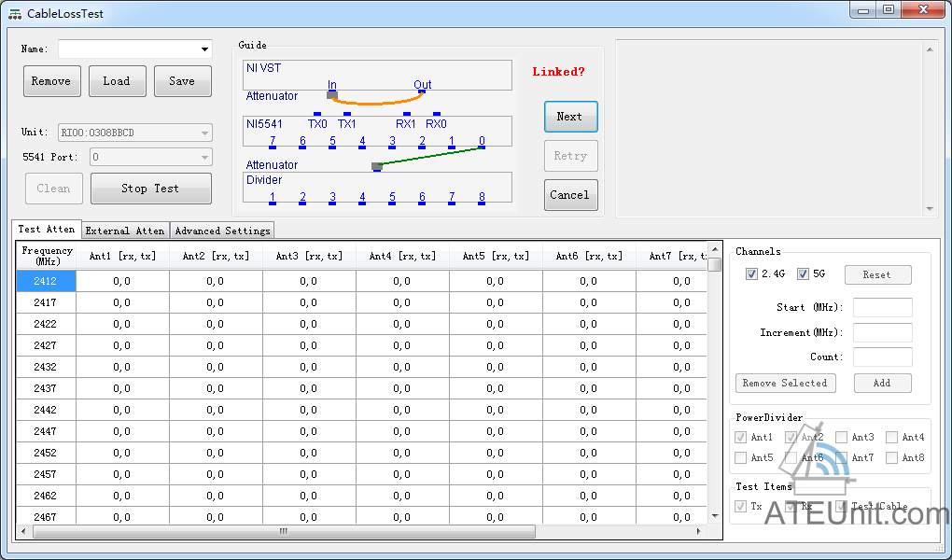Expand the Unit combo box
Viewport: 952px width, 560px height.
(204, 133)
